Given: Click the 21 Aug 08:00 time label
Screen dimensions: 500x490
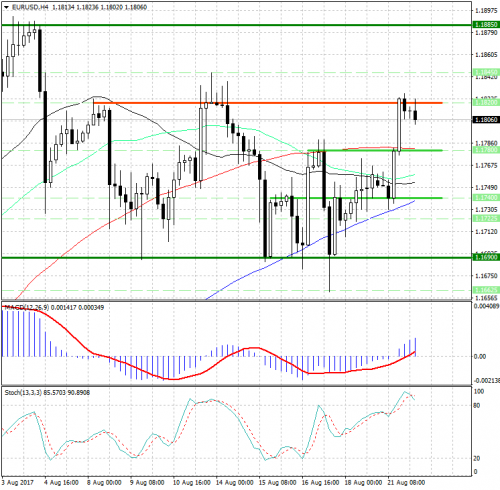Looking at the screenshot, I should [406, 483].
